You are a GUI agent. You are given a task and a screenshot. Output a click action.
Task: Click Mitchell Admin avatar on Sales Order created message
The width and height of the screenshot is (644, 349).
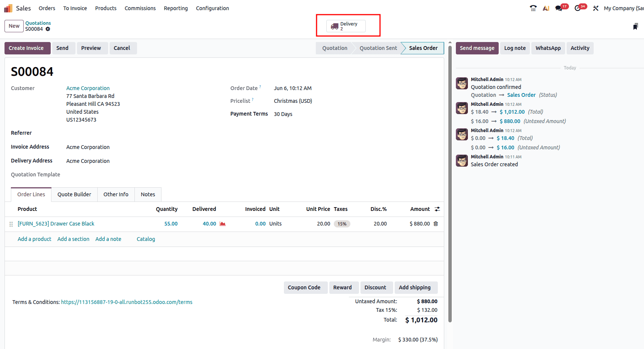[462, 161]
